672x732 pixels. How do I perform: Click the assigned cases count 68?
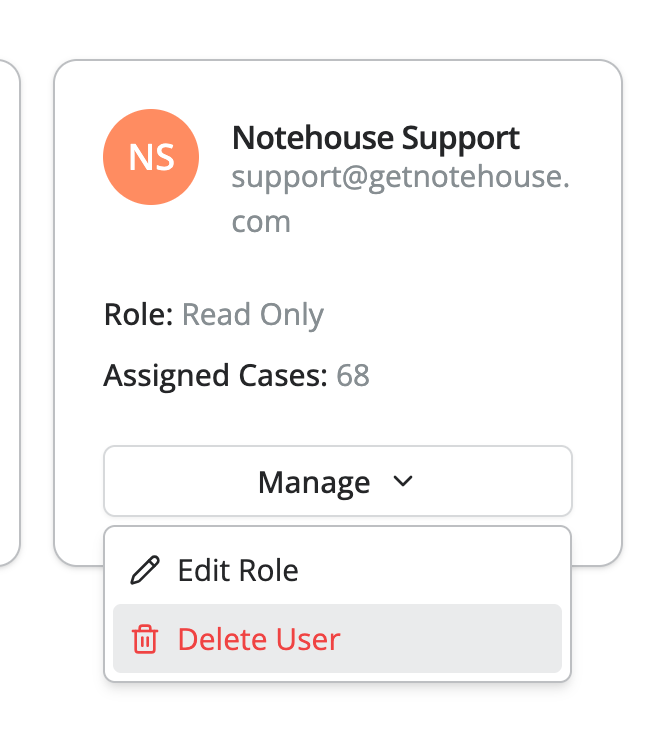click(353, 375)
